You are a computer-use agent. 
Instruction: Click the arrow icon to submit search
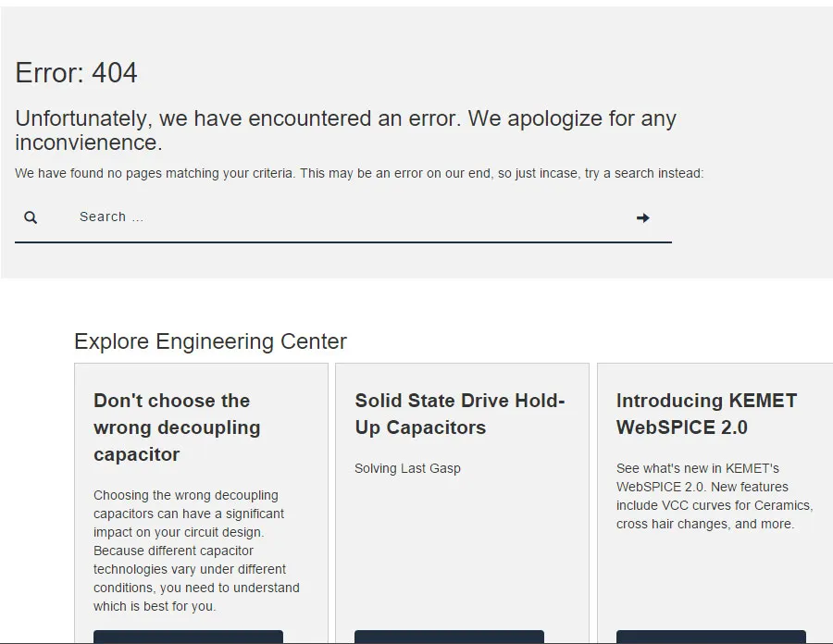(641, 217)
